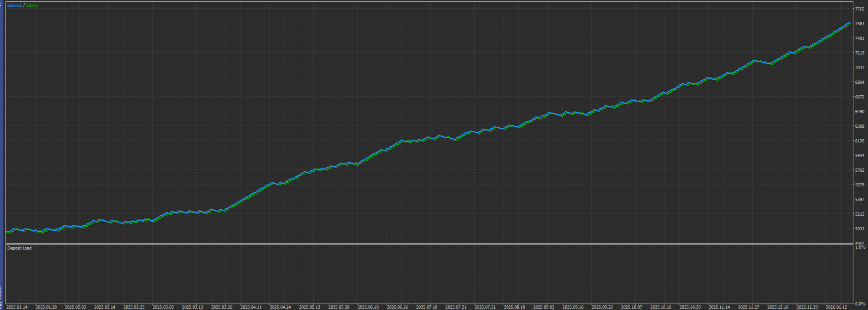This screenshot has height=310, width=868.
Task: Click the 2025.01.14 date label
Action: tap(17, 307)
